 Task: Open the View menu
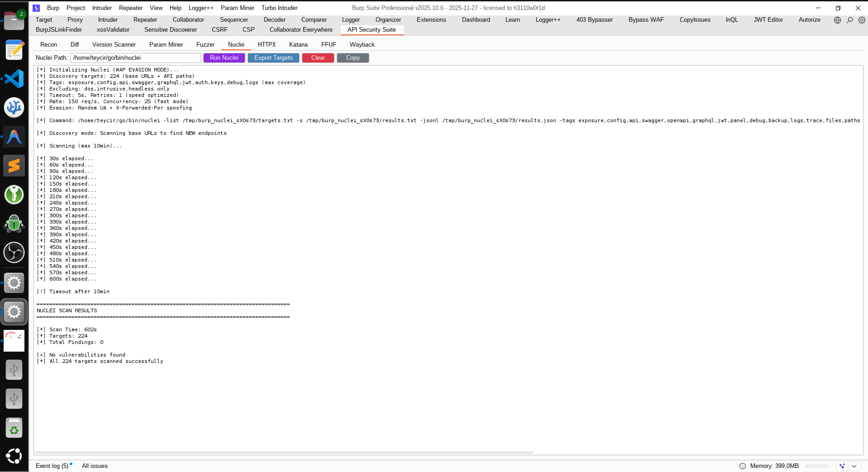point(156,8)
